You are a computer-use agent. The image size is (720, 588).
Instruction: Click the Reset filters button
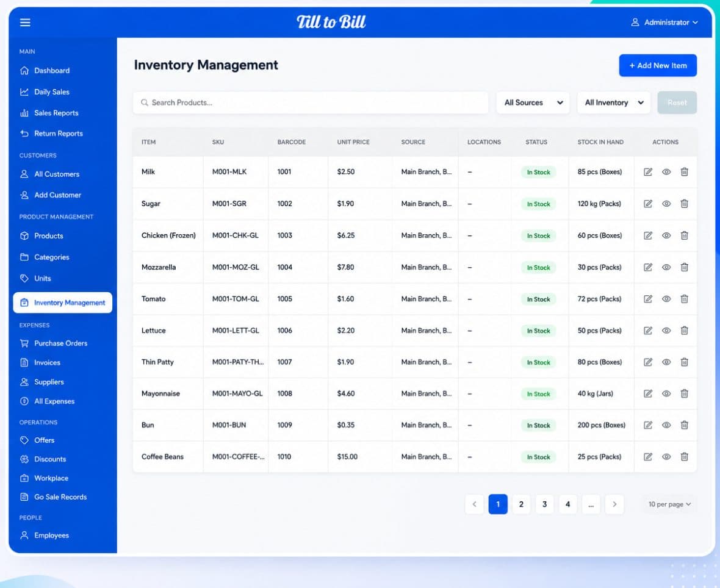[677, 103]
